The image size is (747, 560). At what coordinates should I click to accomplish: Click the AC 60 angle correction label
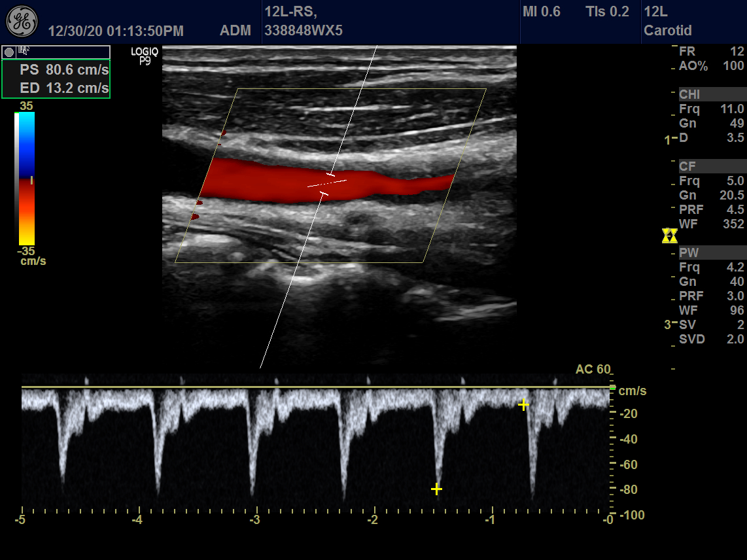(x=593, y=370)
